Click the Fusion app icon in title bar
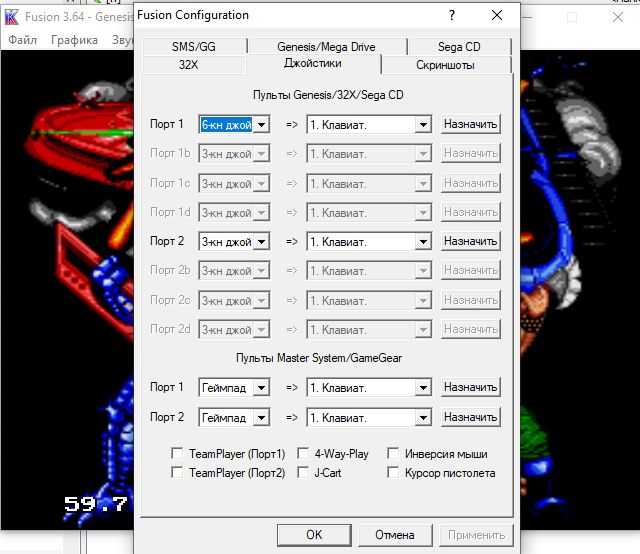The image size is (640, 554). pyautogui.click(x=11, y=17)
